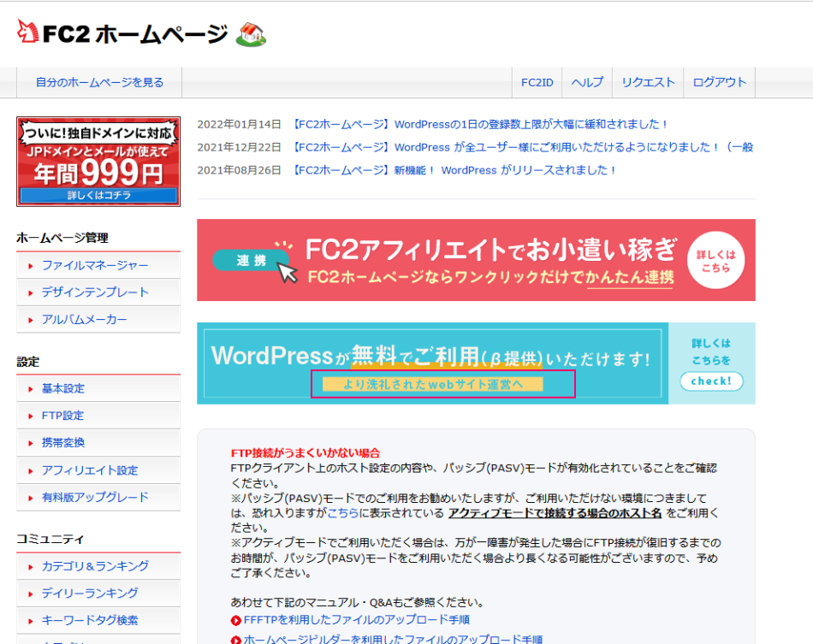Open news about WordPress登録数上限 緩和
The width and height of the screenshot is (813, 644).
[478, 124]
